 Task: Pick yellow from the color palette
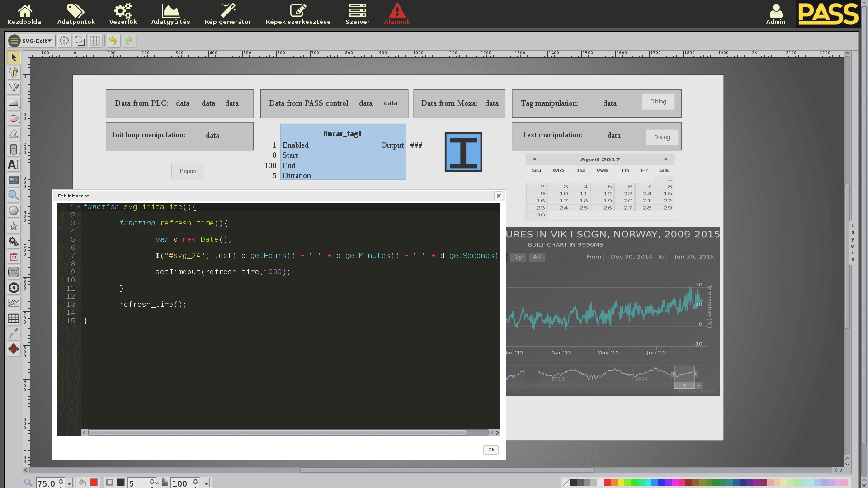point(621,483)
